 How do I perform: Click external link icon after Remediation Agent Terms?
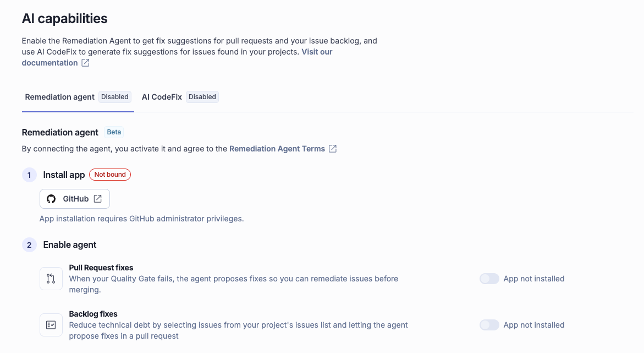coord(333,149)
